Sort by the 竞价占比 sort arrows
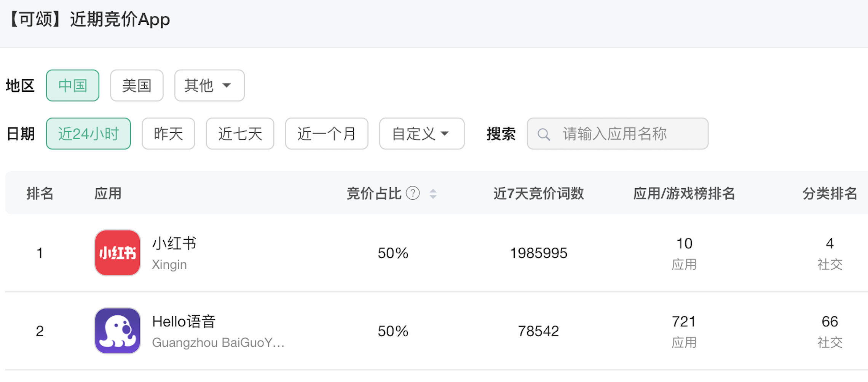The image size is (868, 382). coord(433,194)
